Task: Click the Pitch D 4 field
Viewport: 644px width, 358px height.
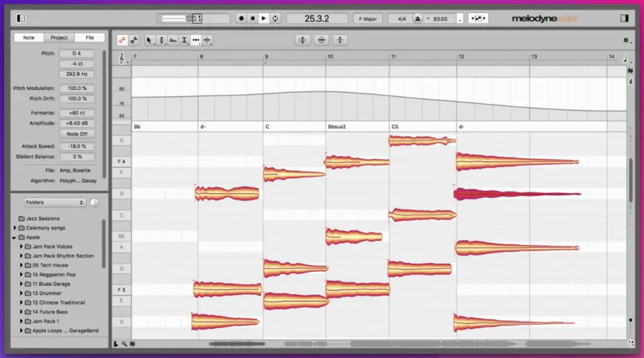Action: 77,53
